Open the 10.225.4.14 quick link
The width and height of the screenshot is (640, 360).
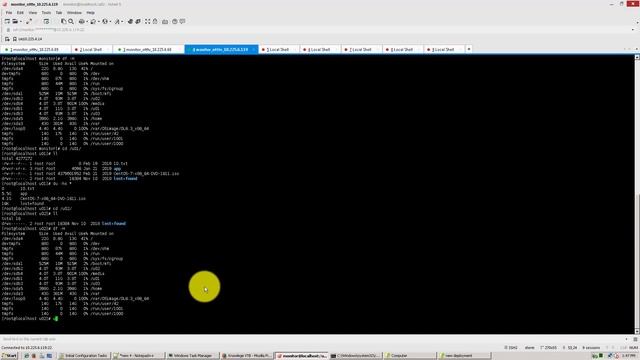pyautogui.click(x=27, y=39)
